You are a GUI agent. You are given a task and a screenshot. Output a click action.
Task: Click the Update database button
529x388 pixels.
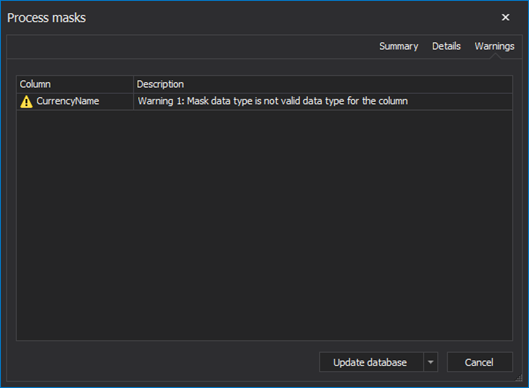click(x=371, y=362)
